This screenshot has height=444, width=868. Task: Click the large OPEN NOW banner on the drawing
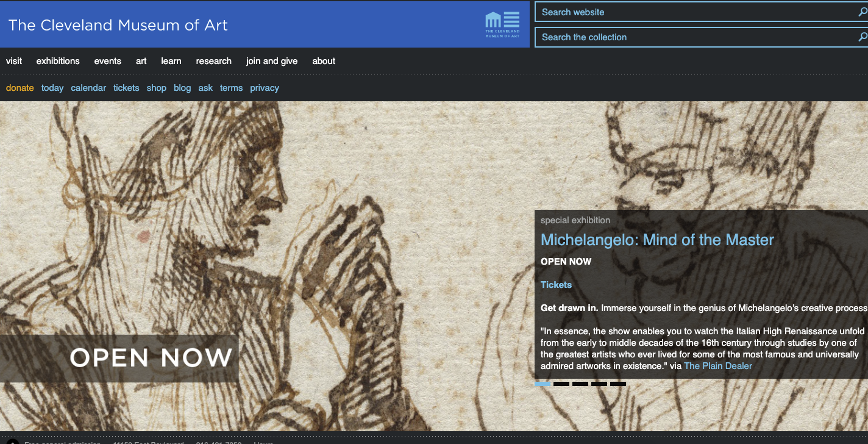(119, 357)
